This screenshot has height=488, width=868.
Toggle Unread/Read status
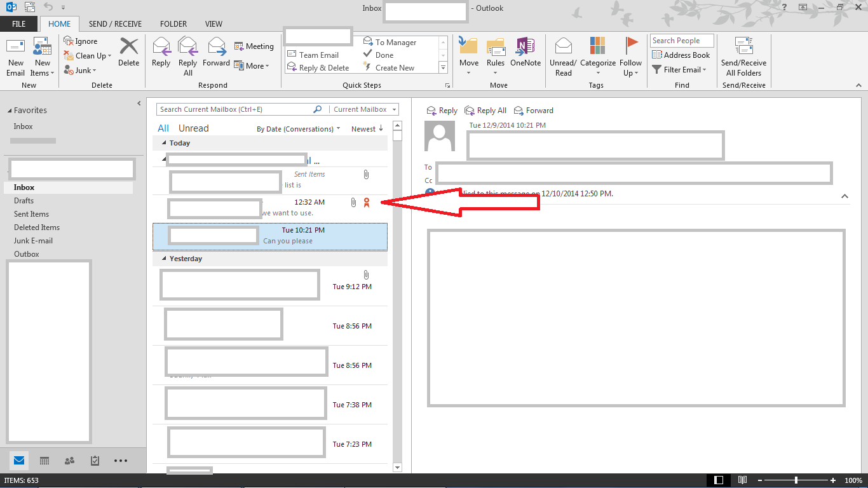[x=564, y=57]
